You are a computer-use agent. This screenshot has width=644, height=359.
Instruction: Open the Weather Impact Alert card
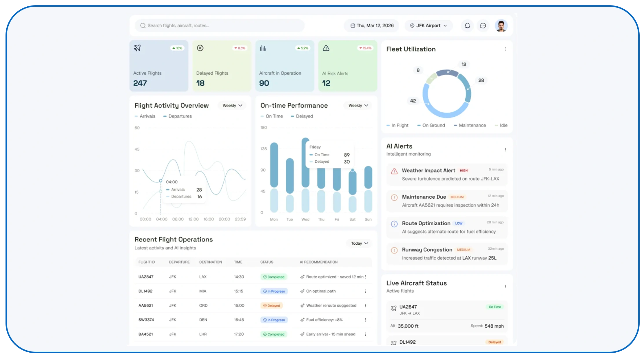(x=447, y=175)
